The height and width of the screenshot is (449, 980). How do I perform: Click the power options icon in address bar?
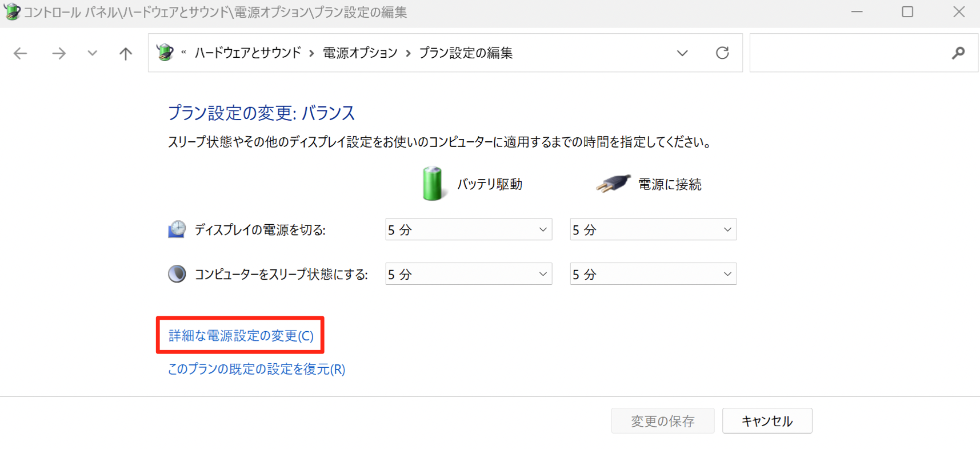[165, 53]
